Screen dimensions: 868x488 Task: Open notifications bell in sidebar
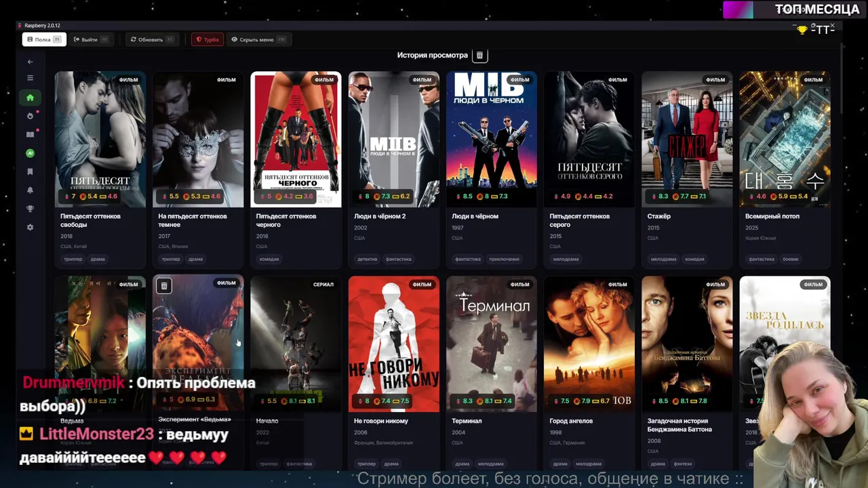(30, 190)
